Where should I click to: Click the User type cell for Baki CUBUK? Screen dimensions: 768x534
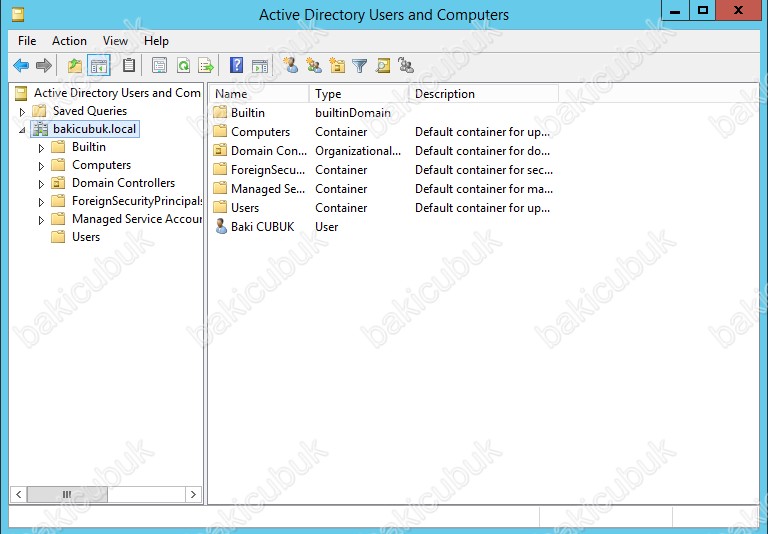326,227
